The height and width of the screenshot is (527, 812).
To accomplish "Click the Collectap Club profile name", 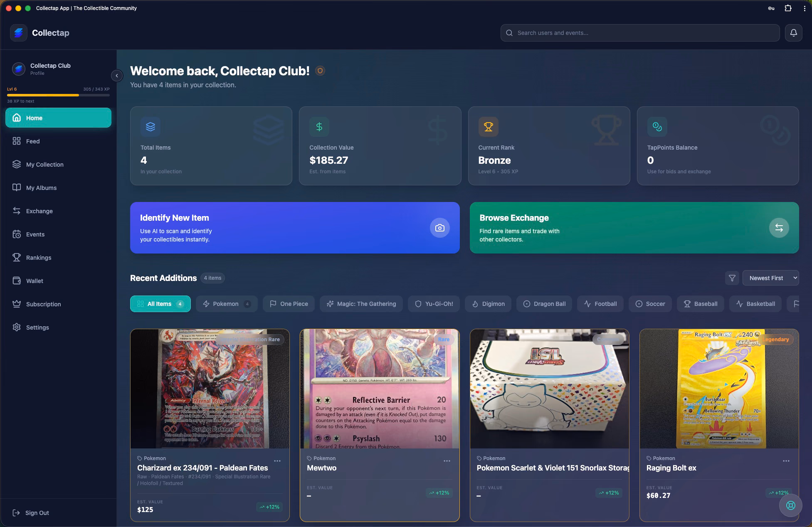I will (50, 66).
